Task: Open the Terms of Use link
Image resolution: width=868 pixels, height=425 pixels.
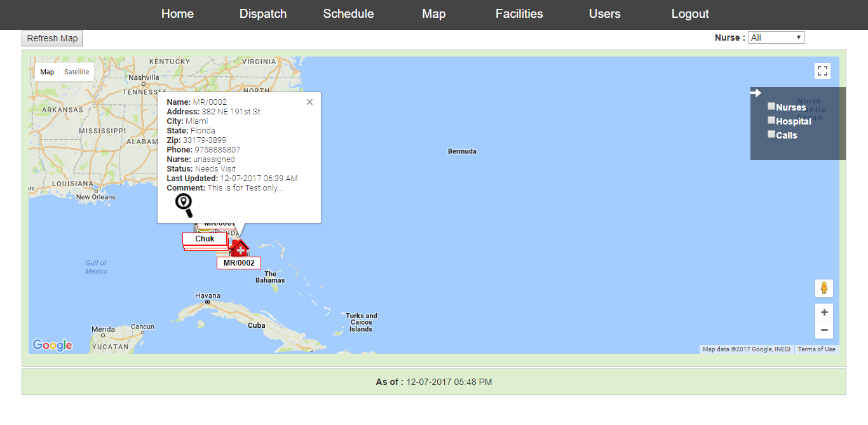Action: pos(817,349)
